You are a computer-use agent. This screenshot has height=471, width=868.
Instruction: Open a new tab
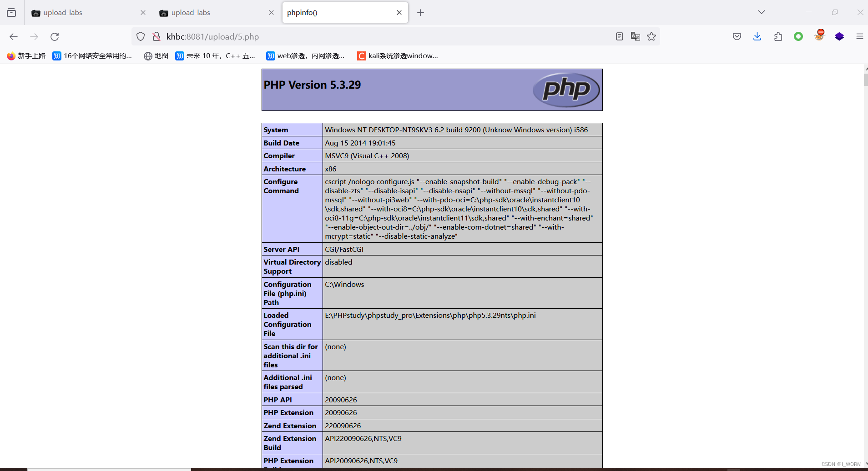pyautogui.click(x=420, y=13)
